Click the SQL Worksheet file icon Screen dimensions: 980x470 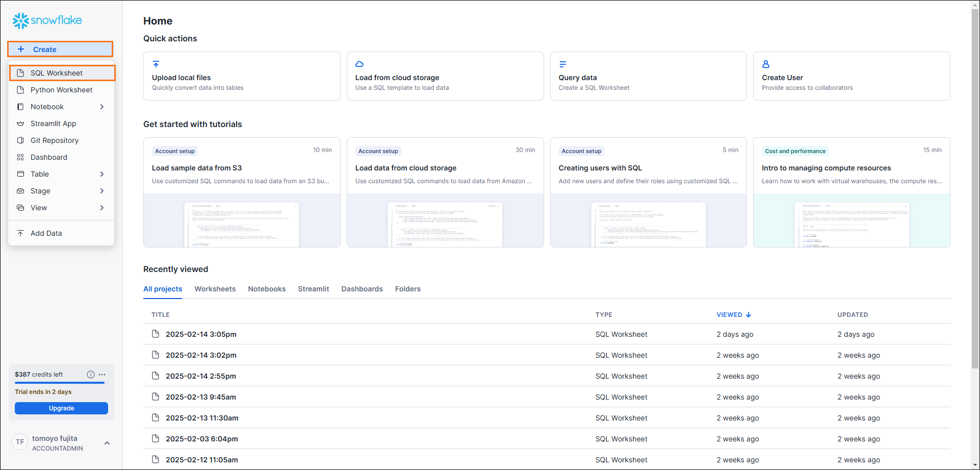[20, 73]
